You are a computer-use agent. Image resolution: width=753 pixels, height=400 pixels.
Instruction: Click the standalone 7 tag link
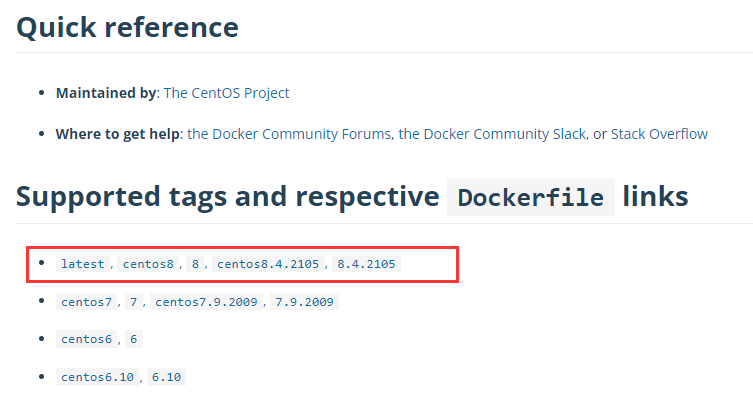click(x=134, y=302)
